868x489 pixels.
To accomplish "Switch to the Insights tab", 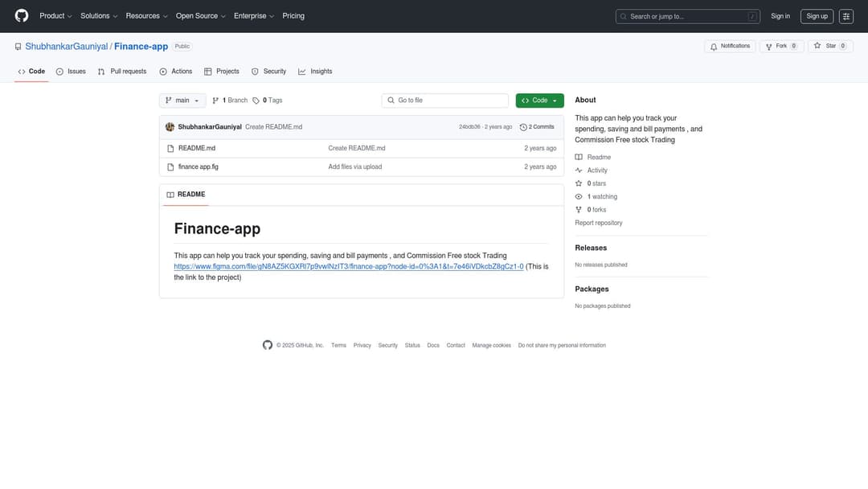I will point(315,72).
